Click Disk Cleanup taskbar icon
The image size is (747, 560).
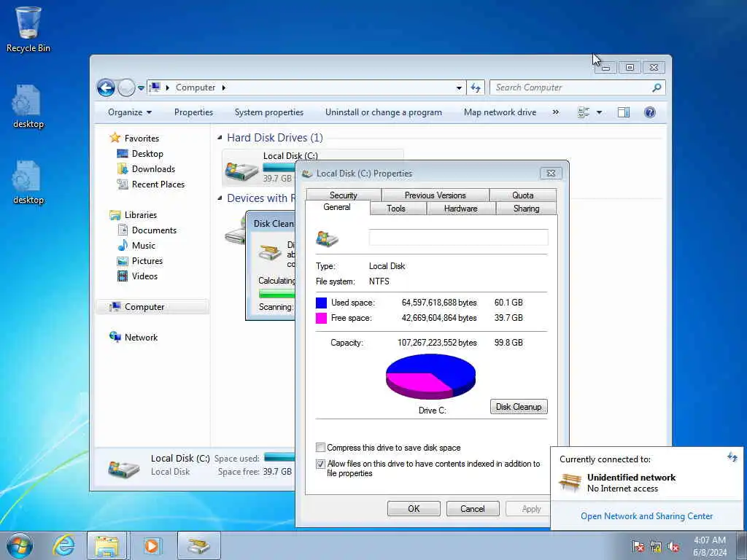[x=199, y=545]
